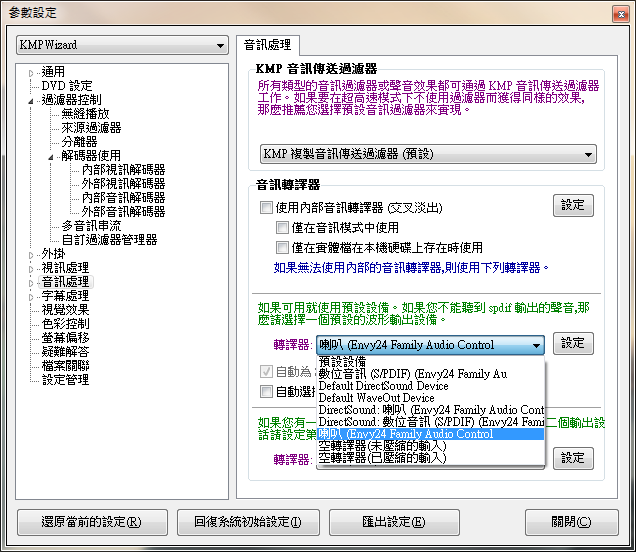Select 疑難解答 in the tree
Viewport: 636px width, 552px height.
(x=65, y=352)
